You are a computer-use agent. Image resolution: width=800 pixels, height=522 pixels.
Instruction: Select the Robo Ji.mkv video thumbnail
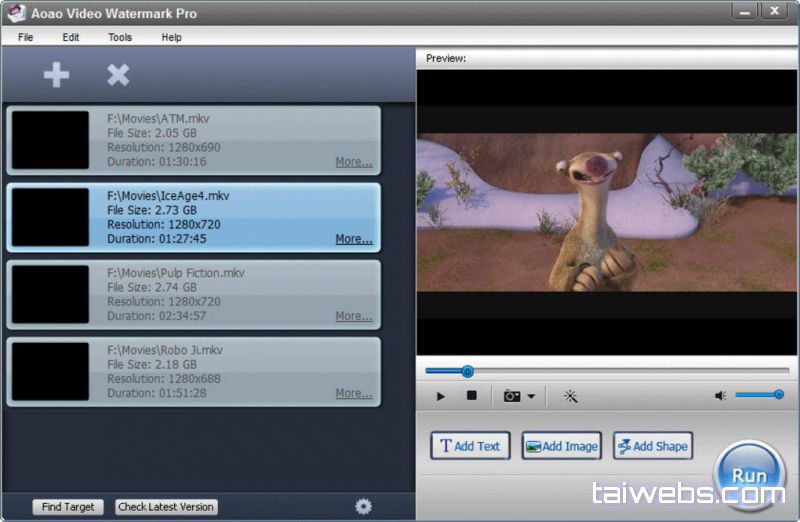(50, 371)
